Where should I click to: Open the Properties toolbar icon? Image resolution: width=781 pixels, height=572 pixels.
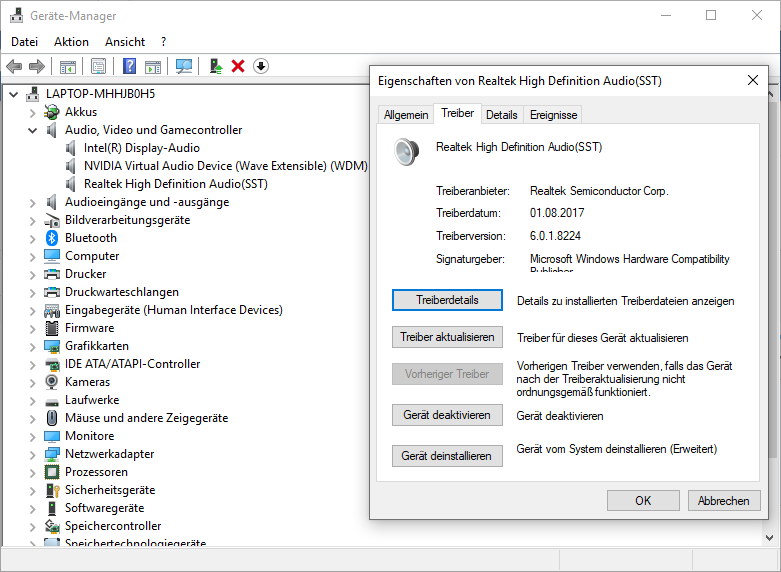tap(98, 66)
